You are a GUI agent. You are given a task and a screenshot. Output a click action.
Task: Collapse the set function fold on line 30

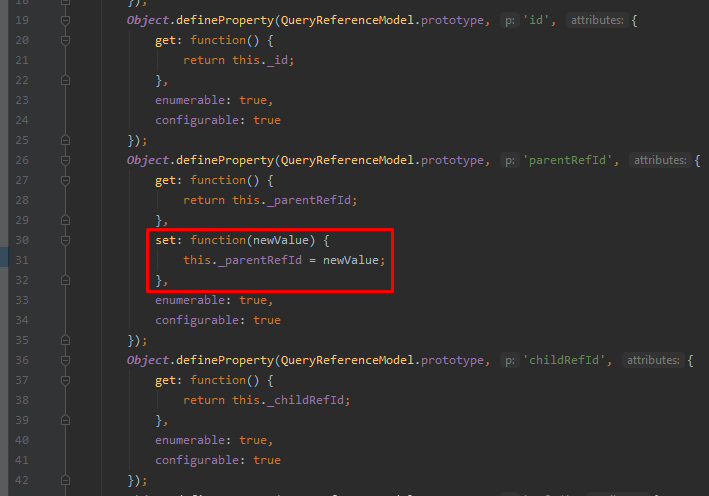click(x=66, y=240)
